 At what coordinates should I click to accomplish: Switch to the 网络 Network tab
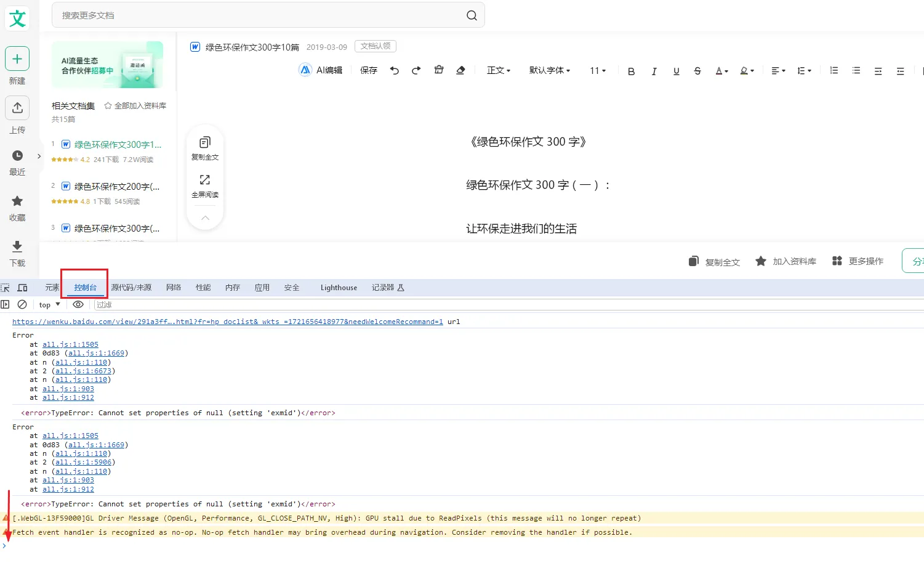(x=174, y=288)
